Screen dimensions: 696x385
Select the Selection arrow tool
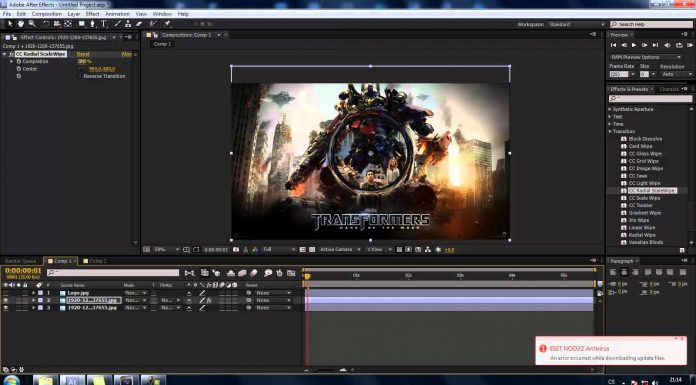10,24
